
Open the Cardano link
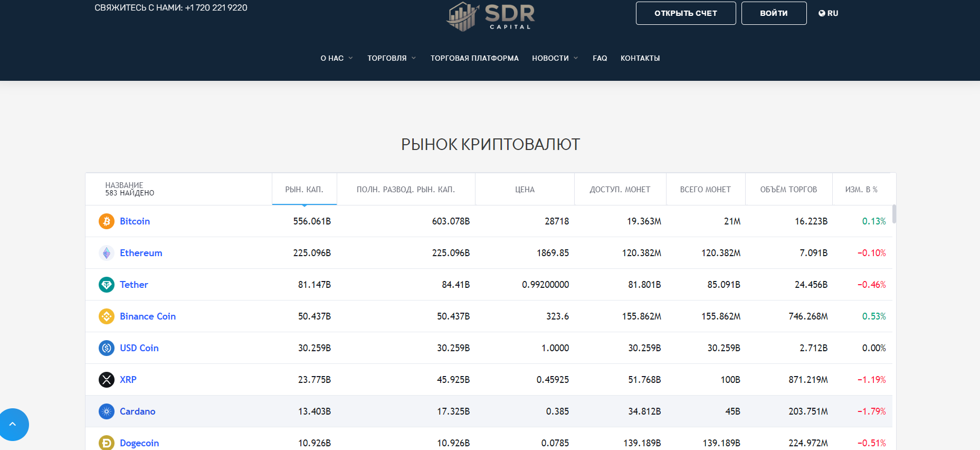click(137, 411)
